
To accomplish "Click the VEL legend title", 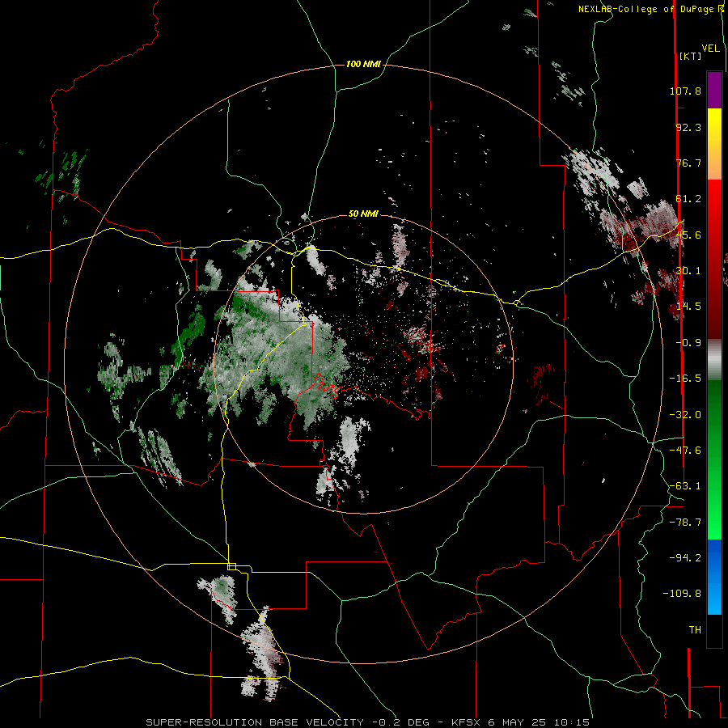I will point(710,49).
